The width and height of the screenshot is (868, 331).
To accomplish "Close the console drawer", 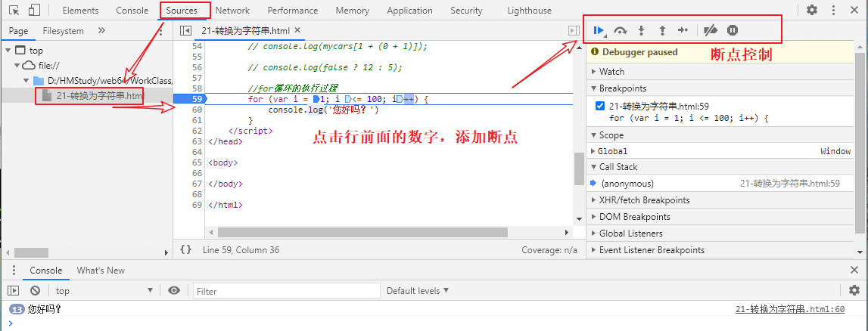I will coord(854,271).
